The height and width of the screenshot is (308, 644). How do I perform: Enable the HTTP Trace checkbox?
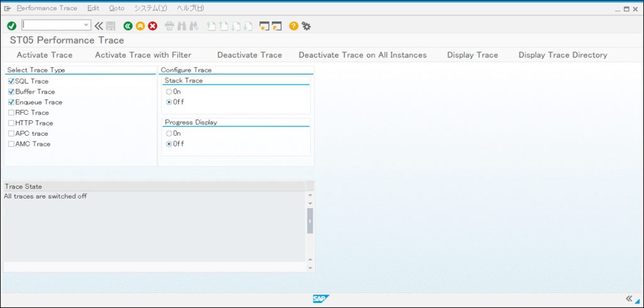[11, 123]
